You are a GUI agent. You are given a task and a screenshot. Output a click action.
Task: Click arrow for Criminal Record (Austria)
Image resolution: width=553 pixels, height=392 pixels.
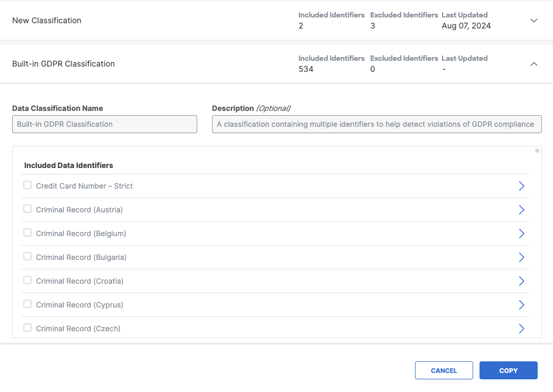(x=521, y=210)
